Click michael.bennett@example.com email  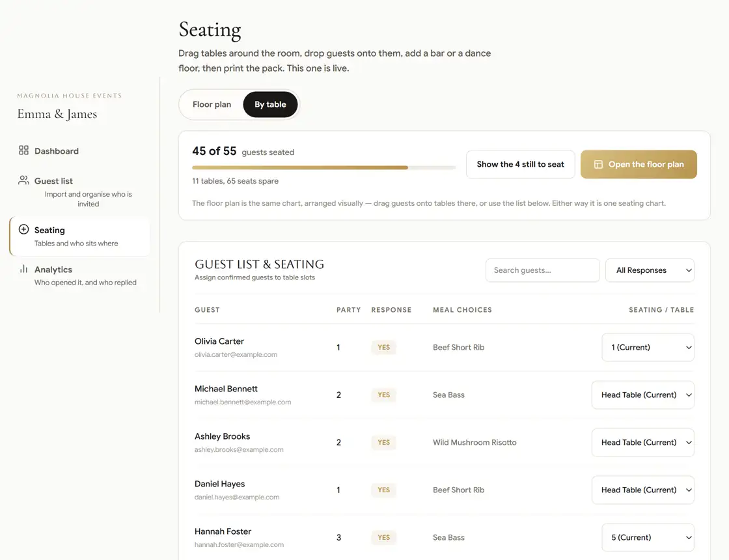tap(243, 402)
